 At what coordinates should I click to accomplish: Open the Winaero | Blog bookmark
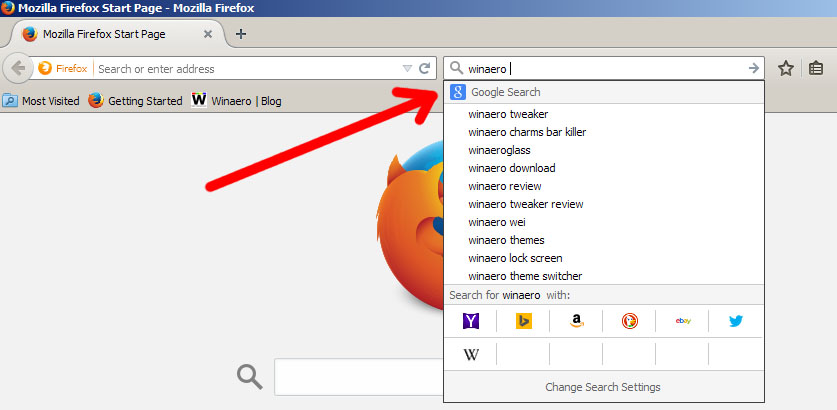pos(236,100)
